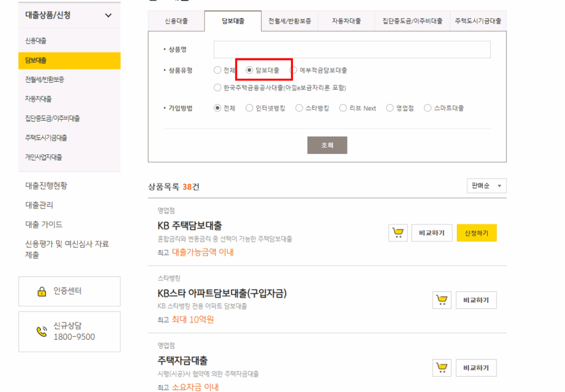Open KB스타 아파트담보대출(구입자금) product title
The height and width of the screenshot is (392, 565).
(x=222, y=293)
